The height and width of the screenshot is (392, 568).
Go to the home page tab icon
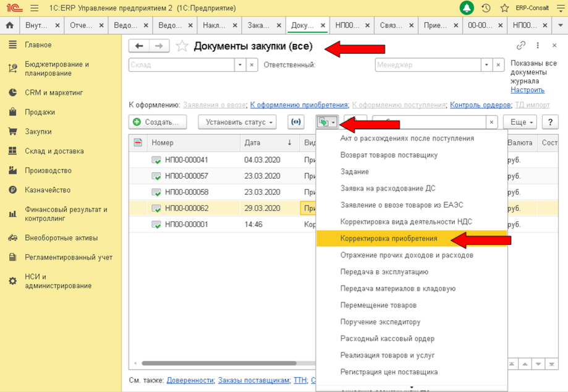point(10,25)
